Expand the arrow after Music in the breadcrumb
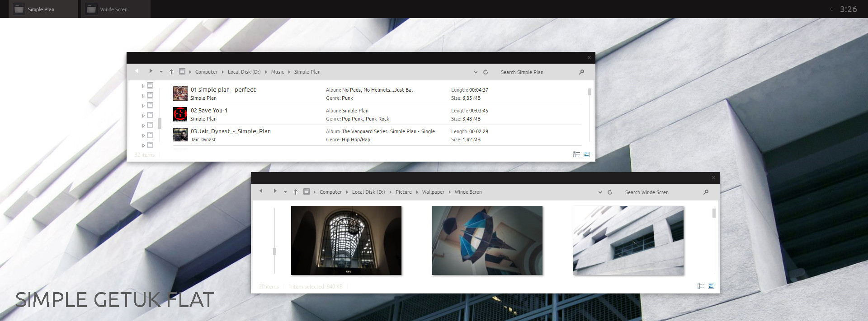The height and width of the screenshot is (321, 868). 289,72
